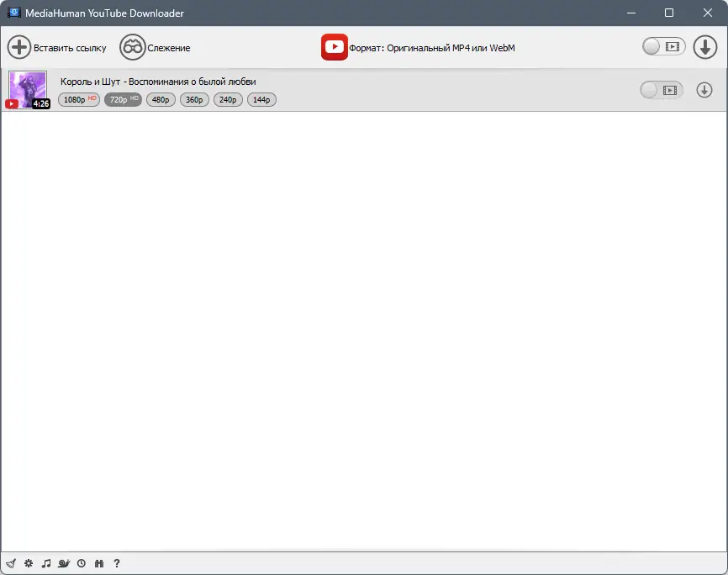Select 1080p HD quality for the video
Viewport: 728px width, 575px height.
[x=78, y=99]
